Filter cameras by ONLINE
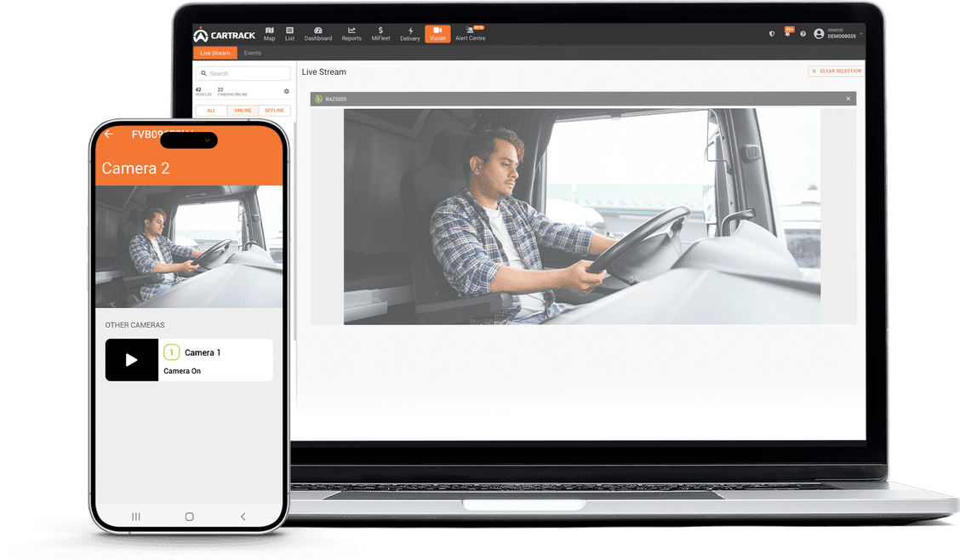 point(243,111)
